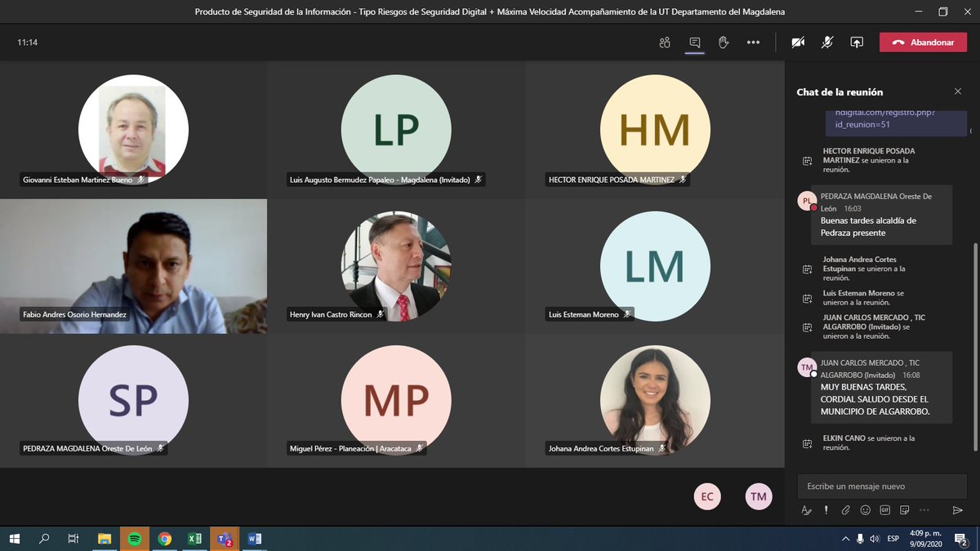
Task: Open the Windows notification center
Action: [960, 539]
